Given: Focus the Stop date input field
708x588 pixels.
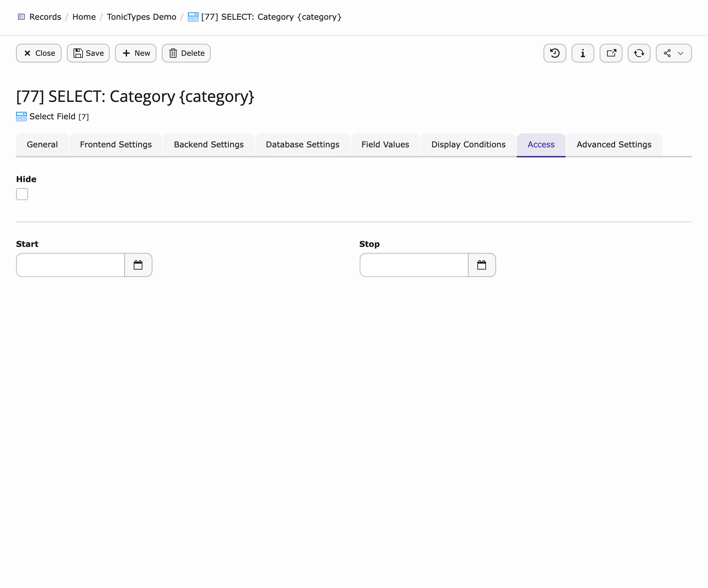Looking at the screenshot, I should click(x=414, y=265).
